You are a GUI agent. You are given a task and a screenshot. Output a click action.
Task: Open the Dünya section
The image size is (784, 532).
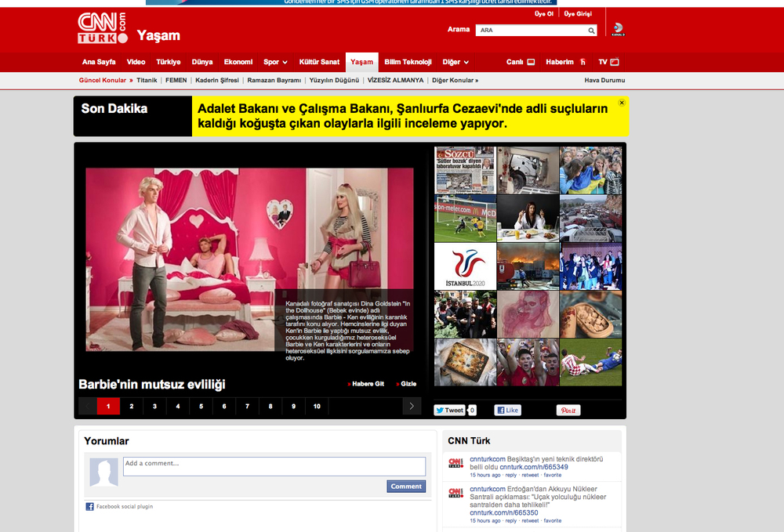[x=202, y=62]
